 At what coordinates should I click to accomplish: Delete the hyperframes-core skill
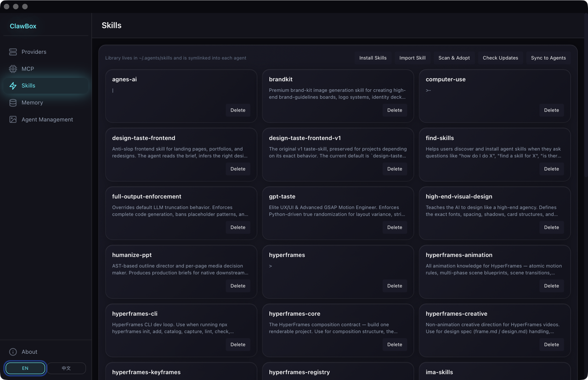(395, 345)
